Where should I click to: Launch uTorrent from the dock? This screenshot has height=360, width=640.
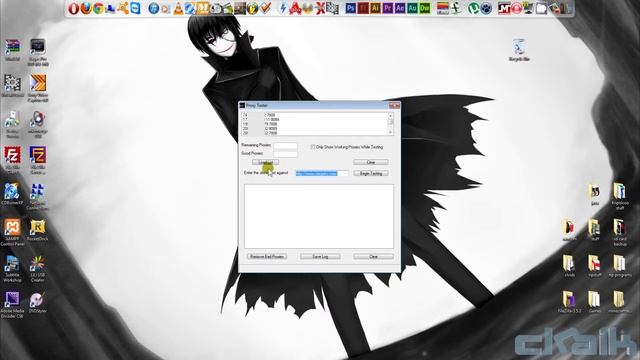tap(473, 8)
